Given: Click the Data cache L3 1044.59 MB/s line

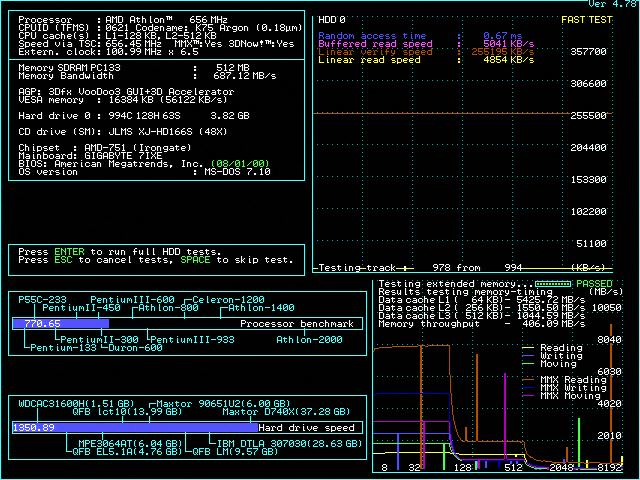Looking at the screenshot, I should pyautogui.click(x=482, y=316).
